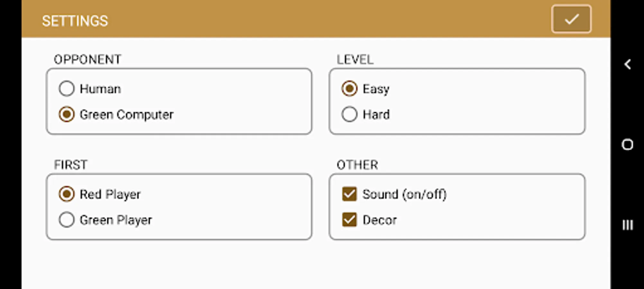
Task: Click the FIRST section heading
Action: 70,165
